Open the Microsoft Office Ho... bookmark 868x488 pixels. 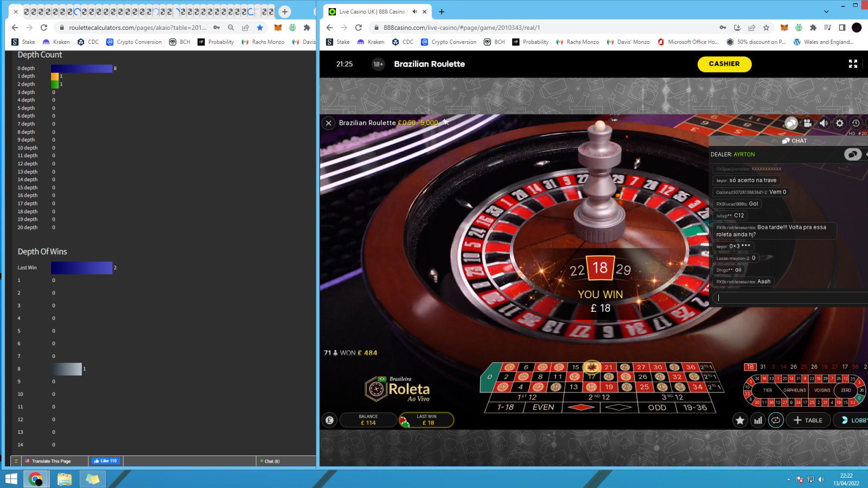[688, 42]
